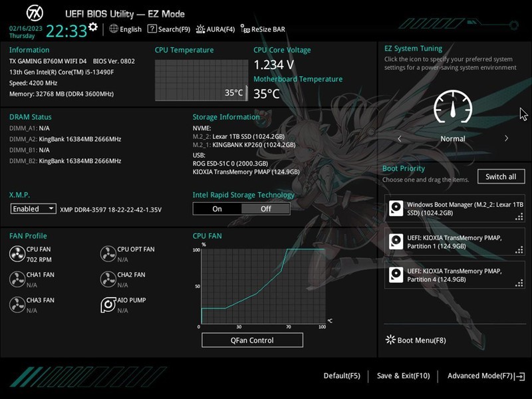Click the ReSize BAR icon

coord(245,29)
